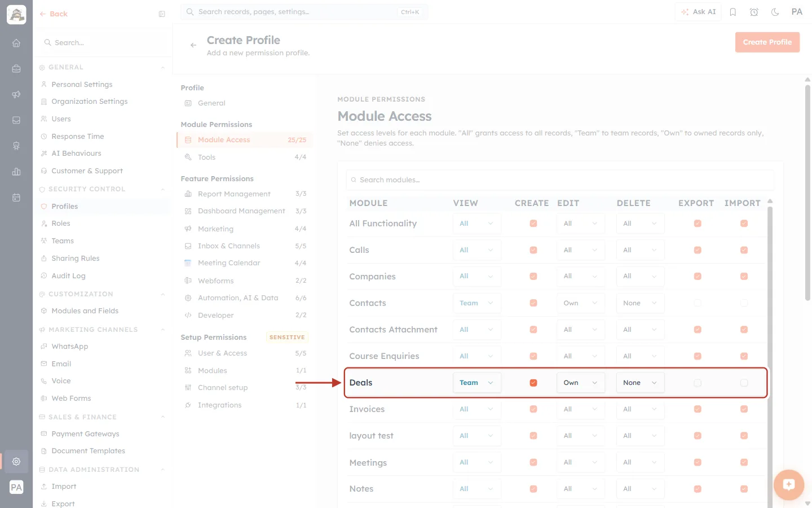Focus the global Search records field
The width and height of the screenshot is (812, 508).
coord(304,12)
